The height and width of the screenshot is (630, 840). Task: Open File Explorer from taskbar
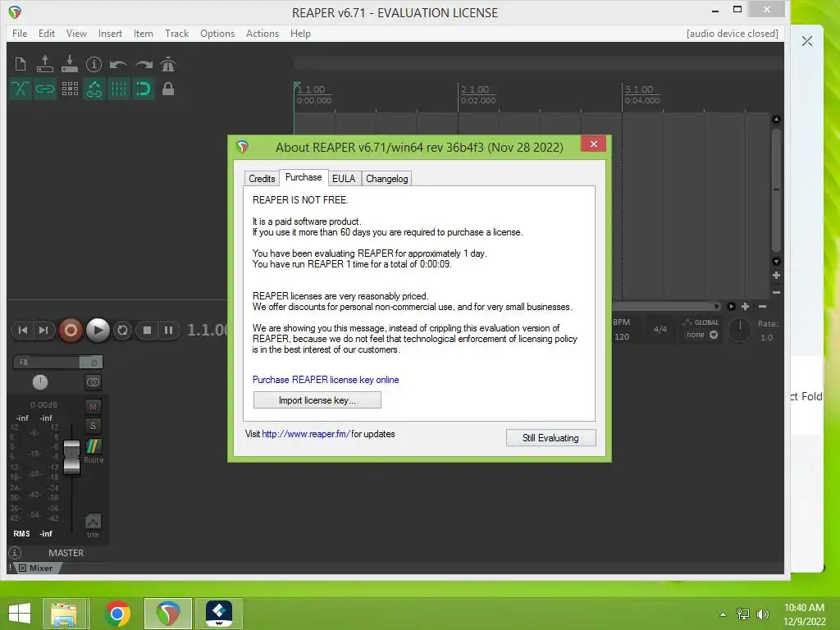click(x=64, y=614)
